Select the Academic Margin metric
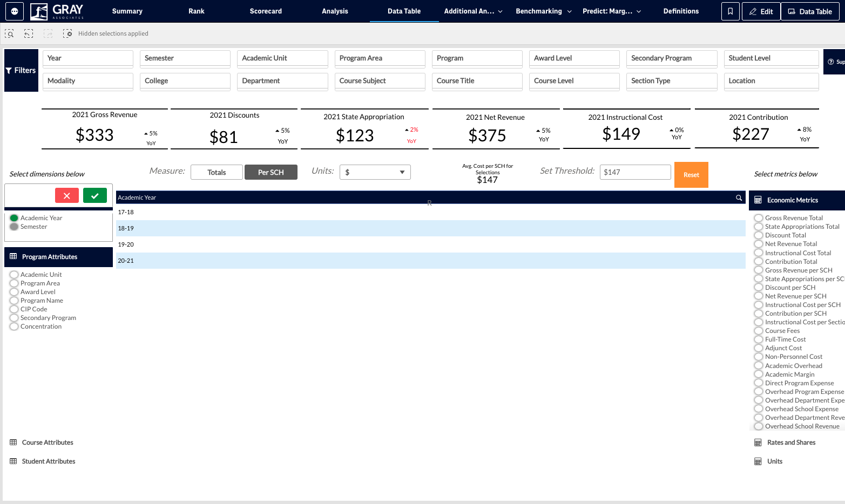 point(759,374)
